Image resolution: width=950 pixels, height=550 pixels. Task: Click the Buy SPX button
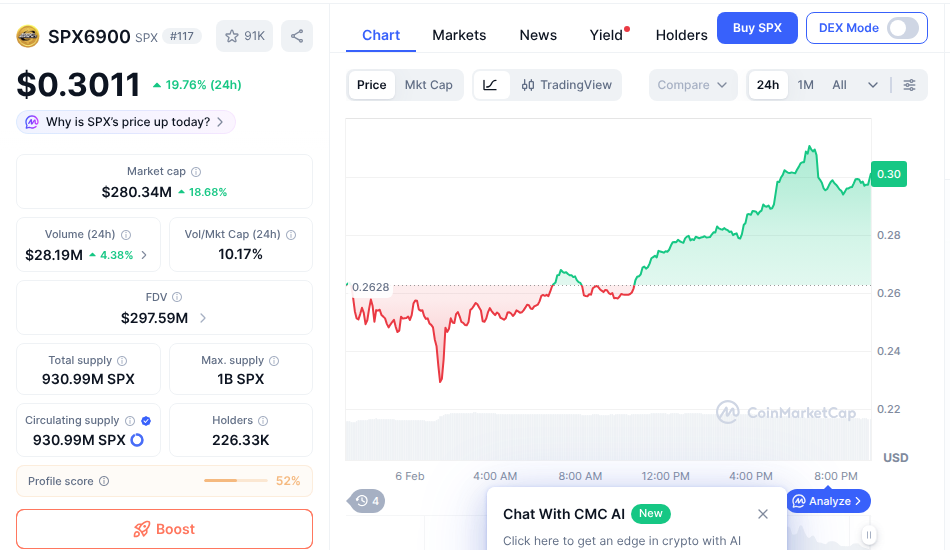(757, 28)
